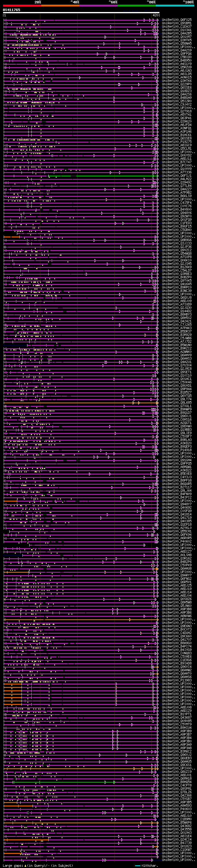
Task: Open UniRef100_Q6AHV9 record
Action: click(177, 355)
